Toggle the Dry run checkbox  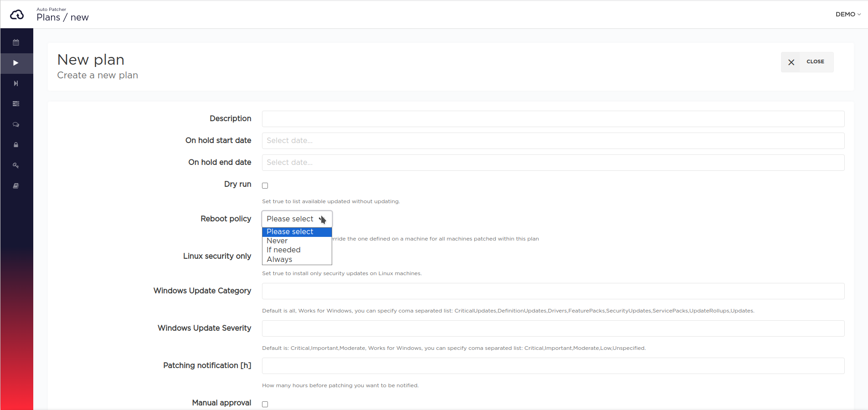coord(265,185)
